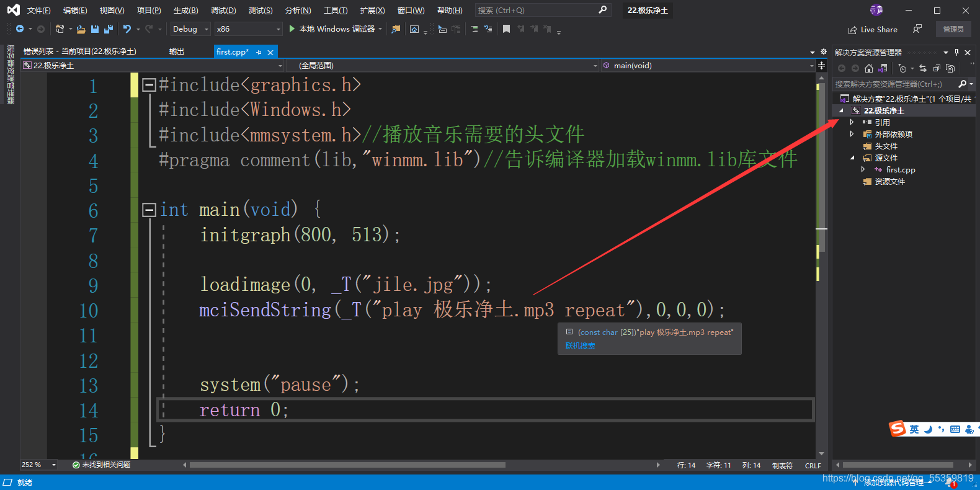The image size is (980, 490).
Task: Switch to the 错误列表 error list tab
Action: coord(80,51)
